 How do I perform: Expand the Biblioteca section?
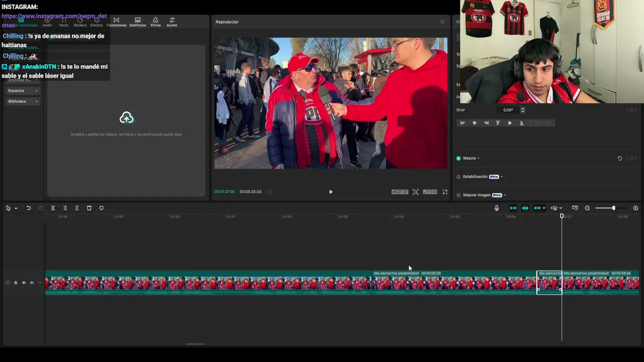(x=23, y=101)
